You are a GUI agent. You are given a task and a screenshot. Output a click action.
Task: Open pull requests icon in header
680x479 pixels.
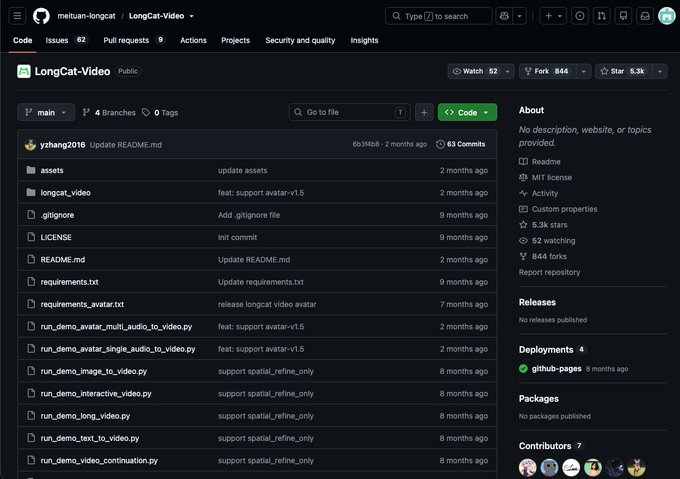tap(602, 16)
